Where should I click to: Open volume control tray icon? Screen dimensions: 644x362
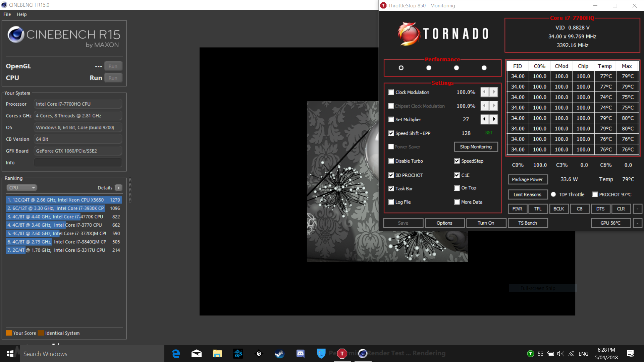[x=560, y=354]
